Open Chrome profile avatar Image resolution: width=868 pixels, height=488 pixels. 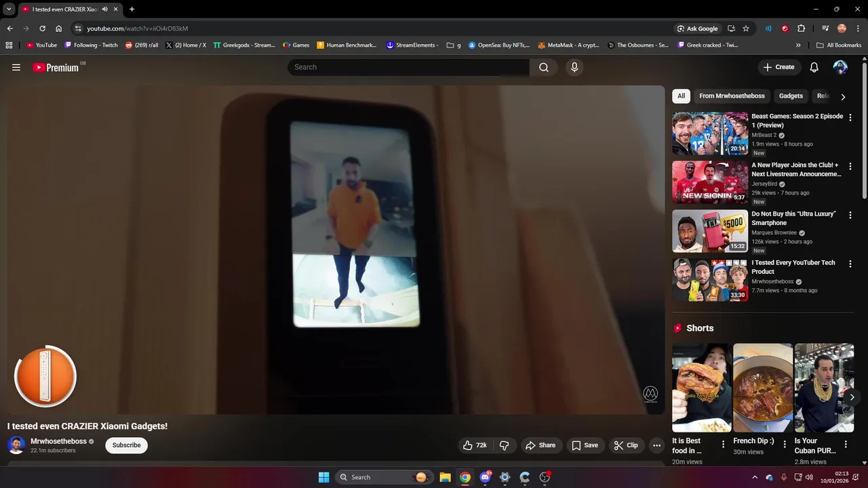click(842, 28)
